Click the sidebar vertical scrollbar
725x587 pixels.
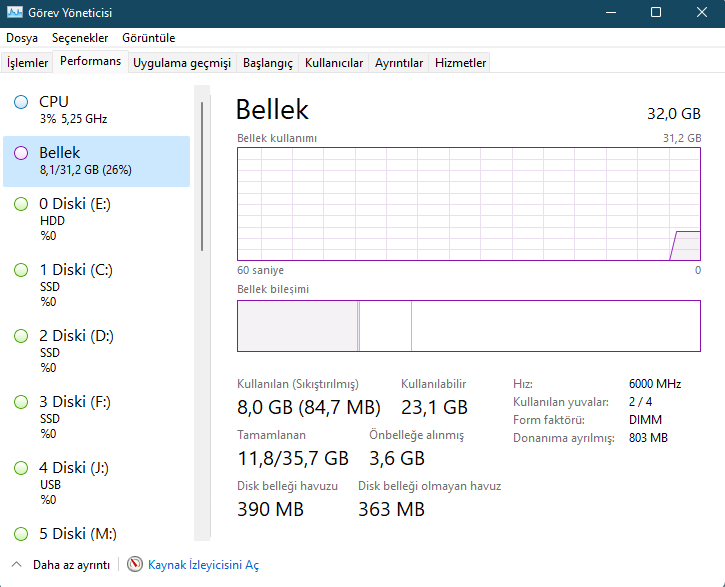pyautogui.click(x=202, y=175)
